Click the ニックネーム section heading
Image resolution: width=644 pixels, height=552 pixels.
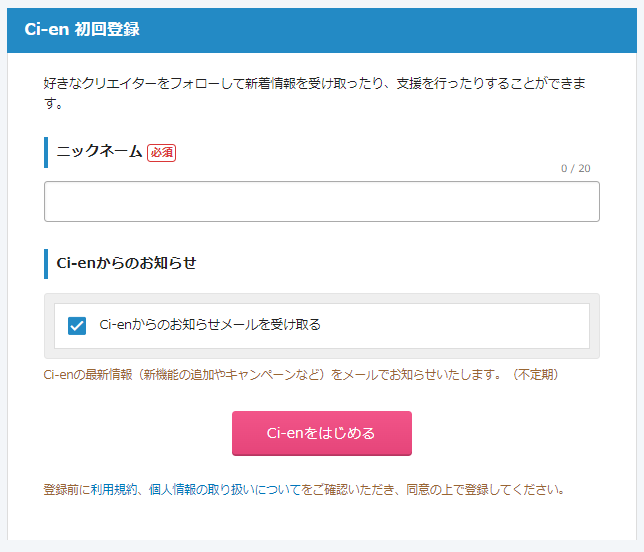(99, 151)
